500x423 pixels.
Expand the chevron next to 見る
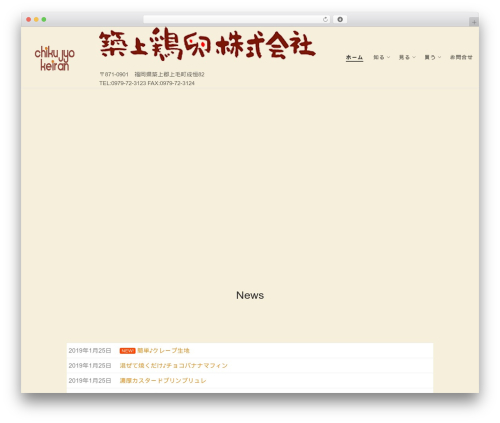(414, 57)
